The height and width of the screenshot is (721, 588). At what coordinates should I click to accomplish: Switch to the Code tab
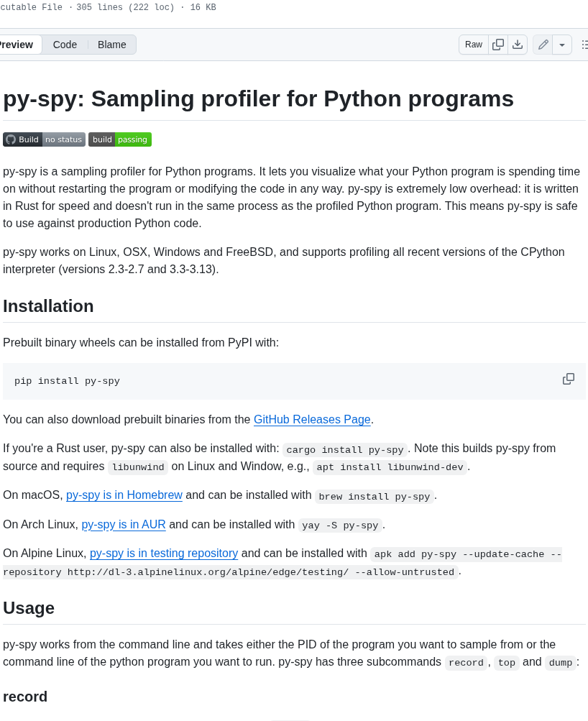pos(65,44)
